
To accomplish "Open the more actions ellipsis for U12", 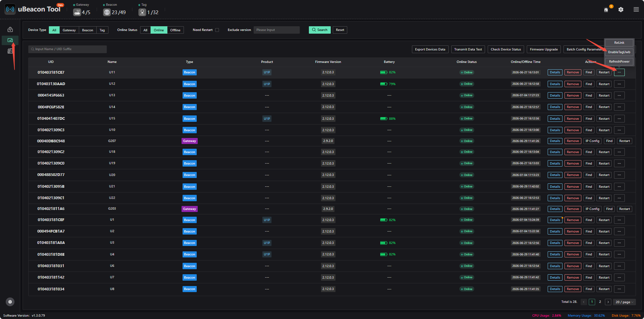I will tap(619, 84).
